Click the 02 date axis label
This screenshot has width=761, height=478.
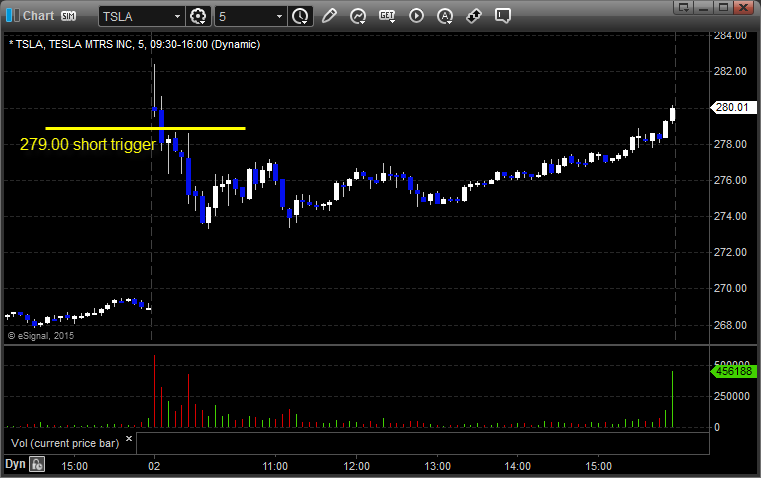(x=154, y=466)
